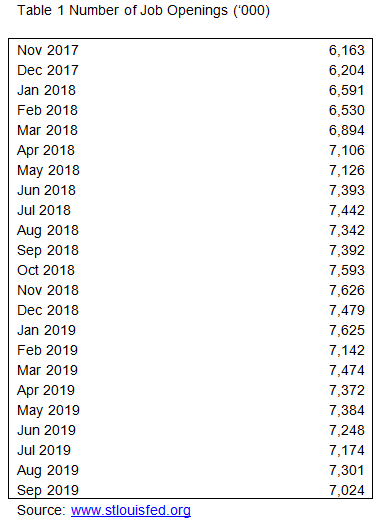Image resolution: width=386 pixels, height=526 pixels.
Task: Click the 7,174 value for Jul 2019
Action: pos(346,451)
